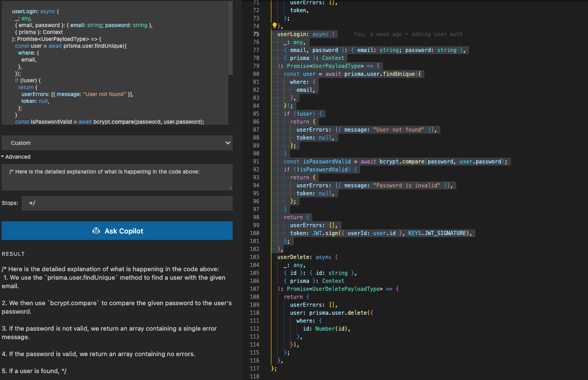Click the scrollbar of the code preview box
The width and height of the screenshot is (588, 380).
tap(230, 38)
